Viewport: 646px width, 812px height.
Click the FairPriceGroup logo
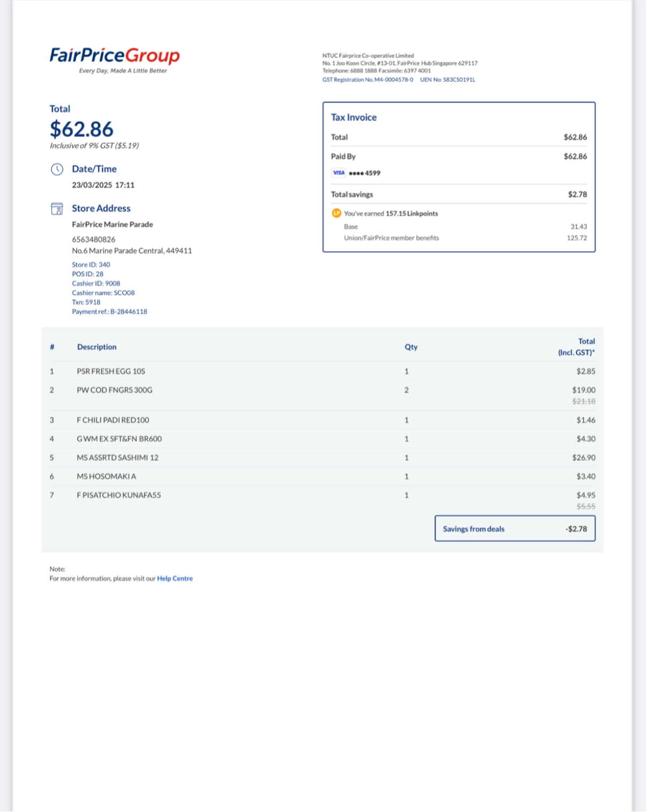115,60
